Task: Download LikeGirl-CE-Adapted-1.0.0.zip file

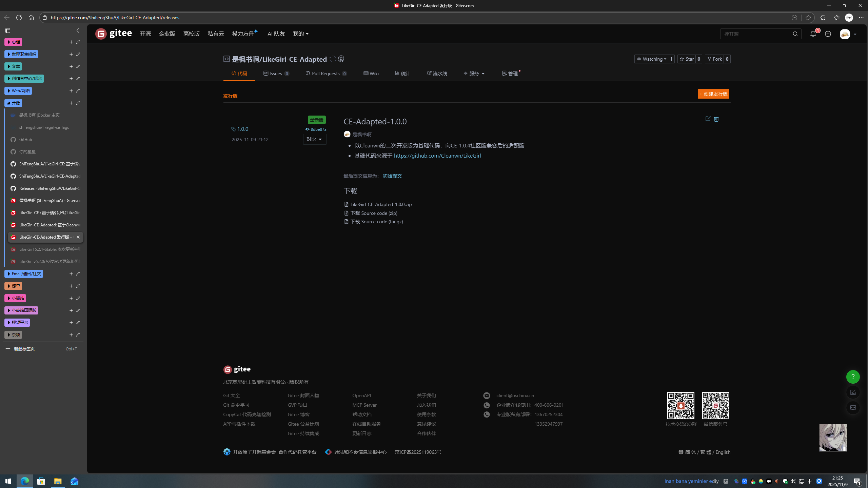Action: [381, 204]
